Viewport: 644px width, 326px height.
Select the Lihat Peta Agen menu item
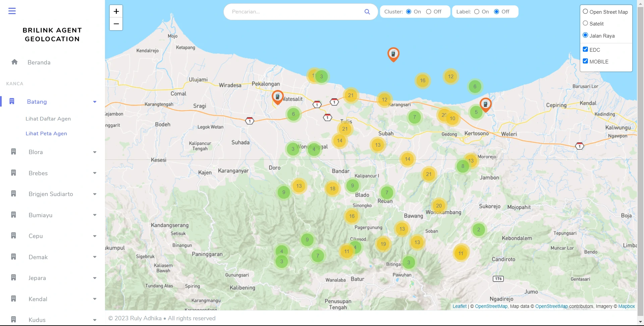tap(46, 133)
